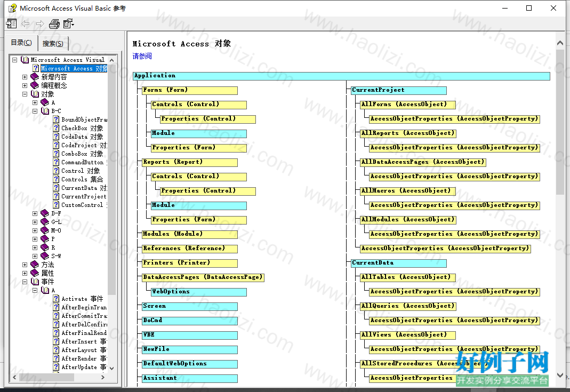The width and height of the screenshot is (570, 392).
Task: Expand the A node under 对象
Action: [35, 102]
